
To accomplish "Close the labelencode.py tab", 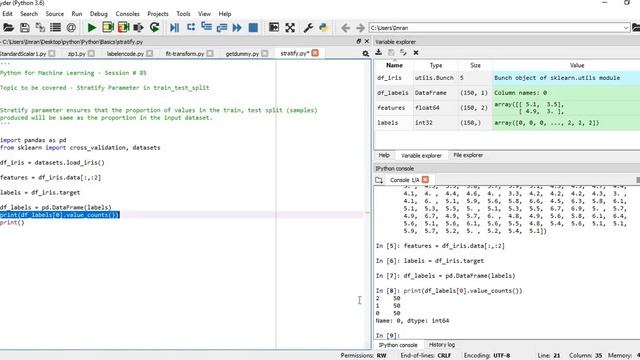I will point(150,53).
